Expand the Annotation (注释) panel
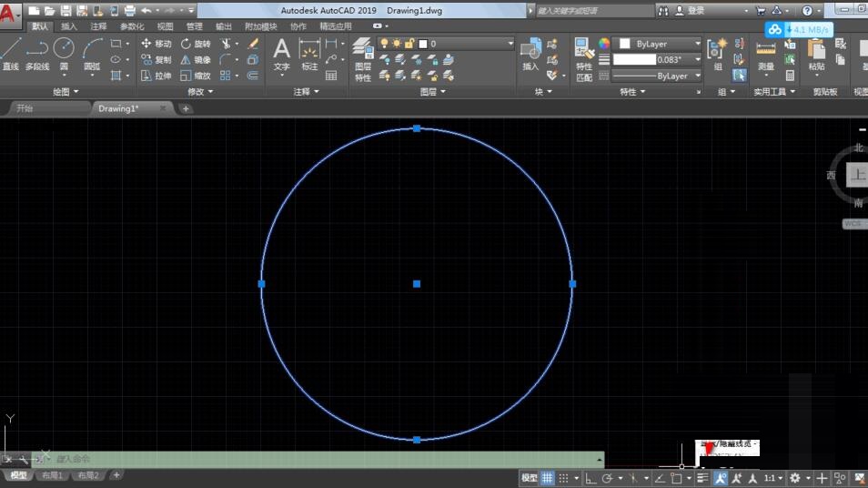Viewport: 868px width, 488px height. point(306,92)
